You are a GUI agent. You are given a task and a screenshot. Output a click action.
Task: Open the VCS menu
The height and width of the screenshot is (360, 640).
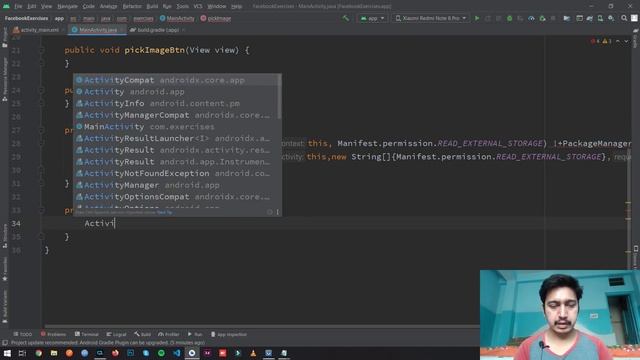pos(198,6)
